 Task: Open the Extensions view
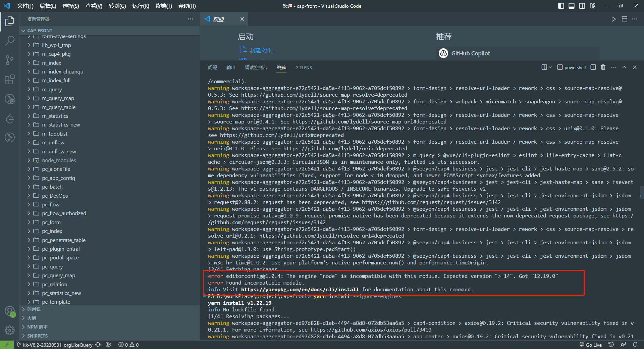tap(10, 80)
